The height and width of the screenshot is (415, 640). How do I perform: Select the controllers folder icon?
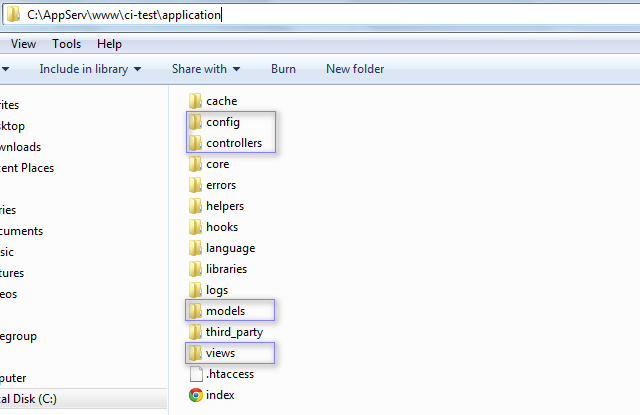pyautogui.click(x=195, y=143)
